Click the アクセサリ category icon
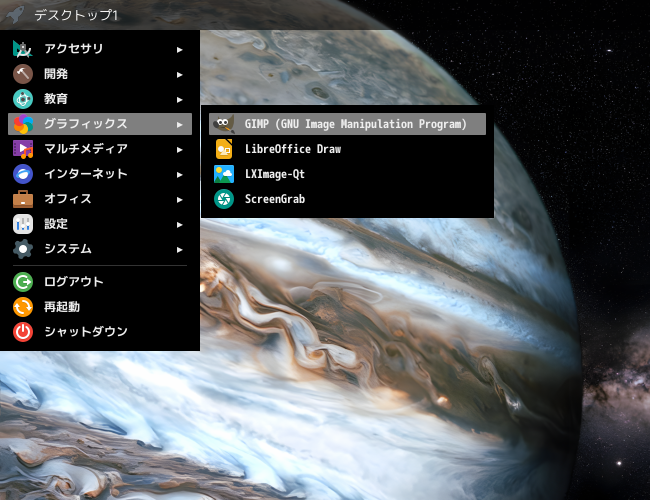The width and height of the screenshot is (650, 500). [x=23, y=49]
